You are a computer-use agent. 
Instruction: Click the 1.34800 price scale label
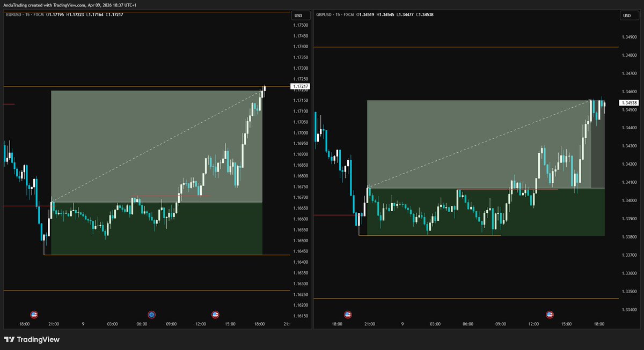[629, 55]
